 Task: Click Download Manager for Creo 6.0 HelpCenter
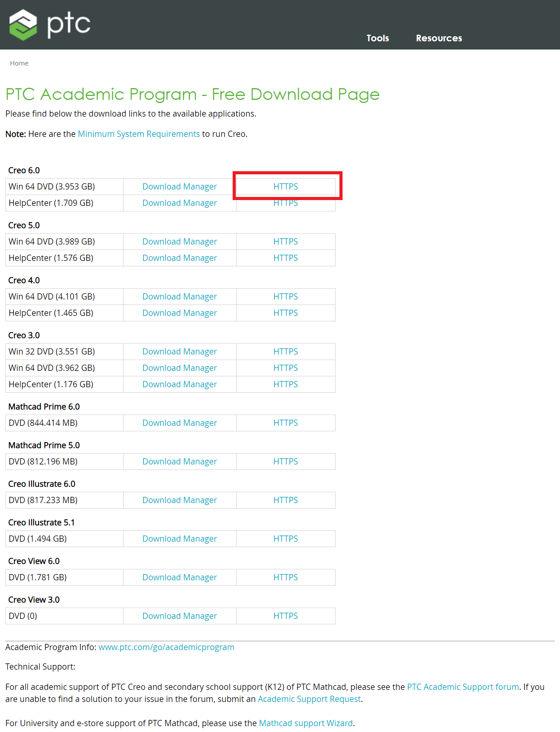coord(180,203)
